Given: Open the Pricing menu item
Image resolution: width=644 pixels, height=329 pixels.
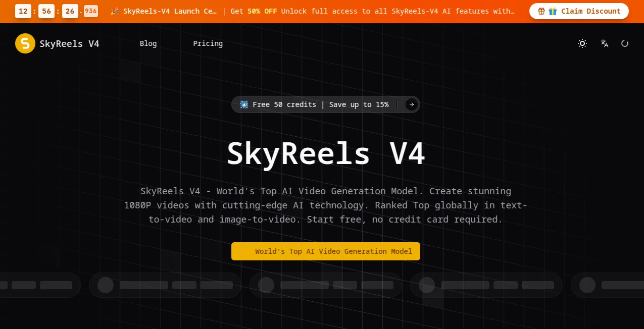Looking at the screenshot, I should [208, 43].
